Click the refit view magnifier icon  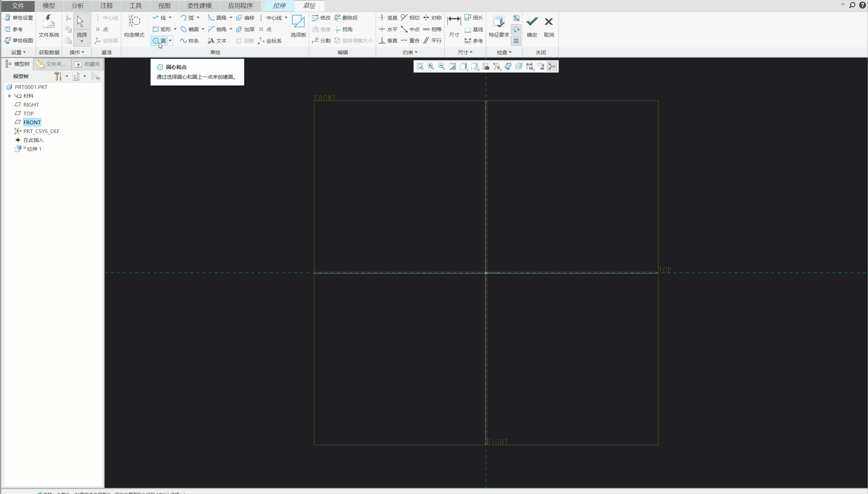pyautogui.click(x=420, y=66)
